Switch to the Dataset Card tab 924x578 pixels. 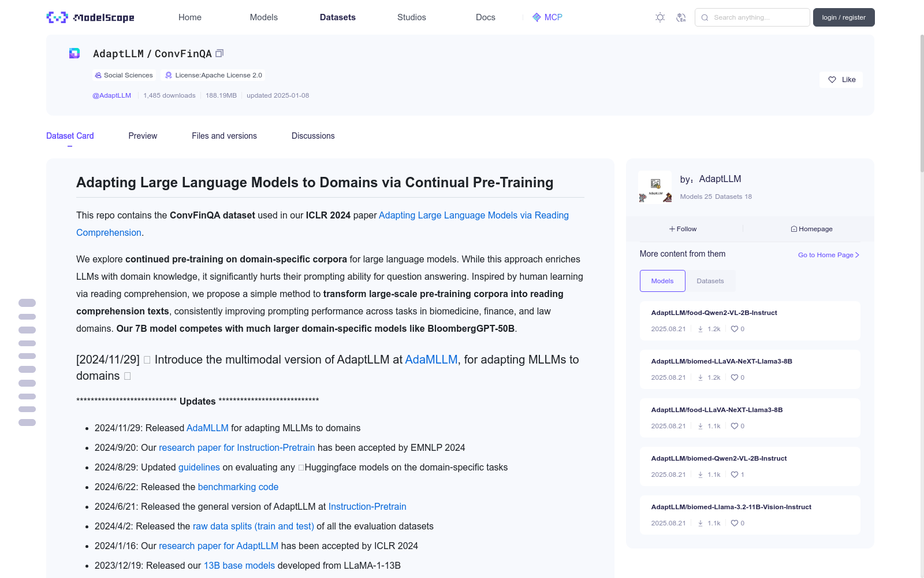[70, 136]
